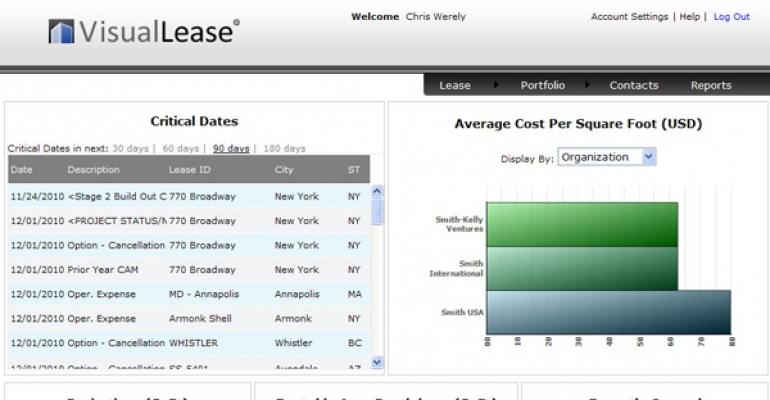Open the Portfolio menu
Screen dimensions: 770x400
(x=543, y=85)
